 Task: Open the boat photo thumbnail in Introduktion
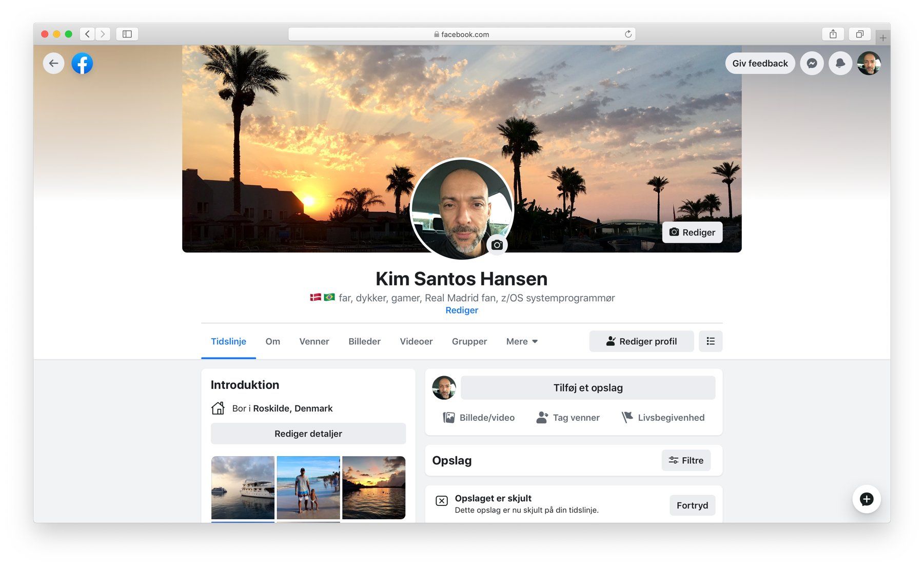click(x=242, y=487)
